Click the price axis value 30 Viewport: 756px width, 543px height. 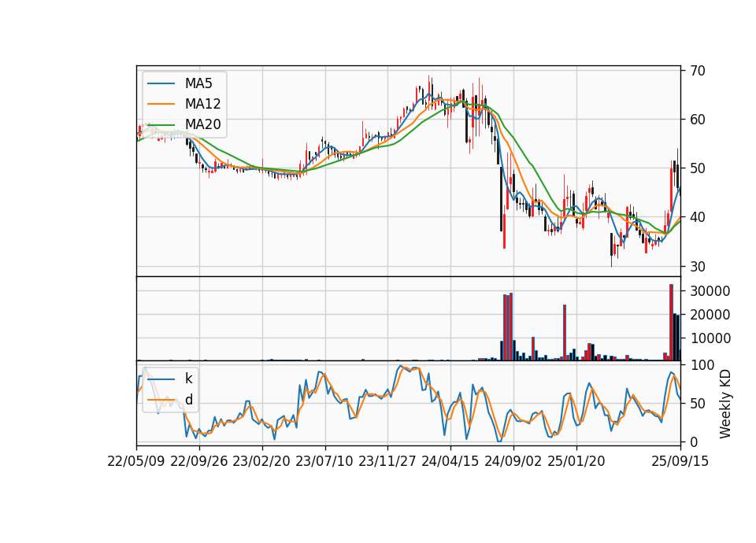[x=698, y=267]
